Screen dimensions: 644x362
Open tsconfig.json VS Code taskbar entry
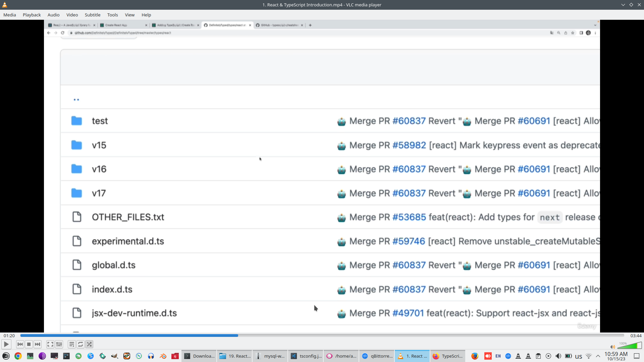point(306,356)
